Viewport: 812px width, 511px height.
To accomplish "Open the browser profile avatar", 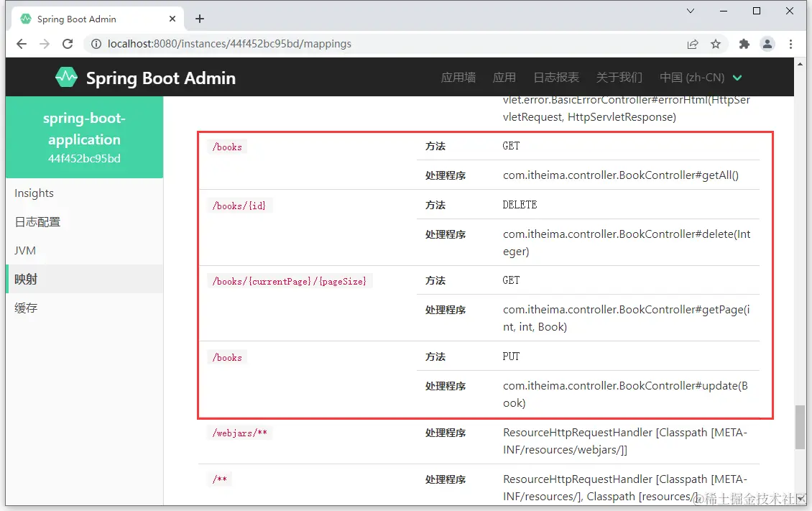I will click(x=767, y=44).
